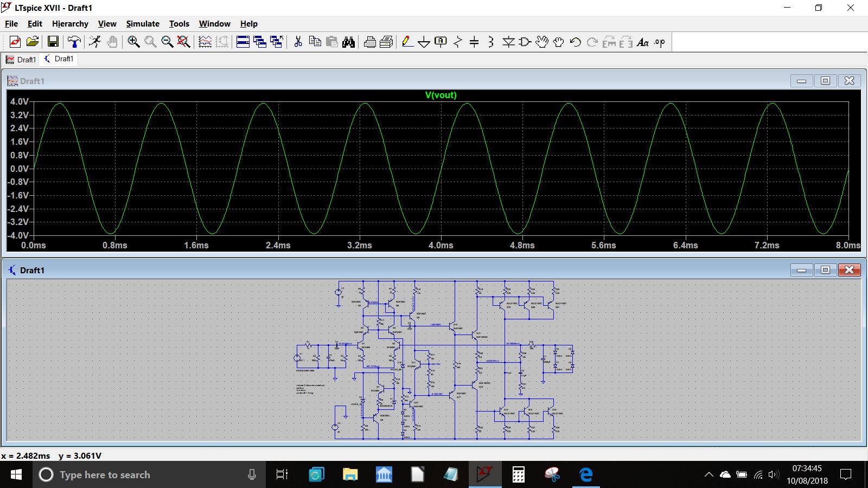
Task: Switch to the Draft1 waveform tab
Action: (x=21, y=60)
